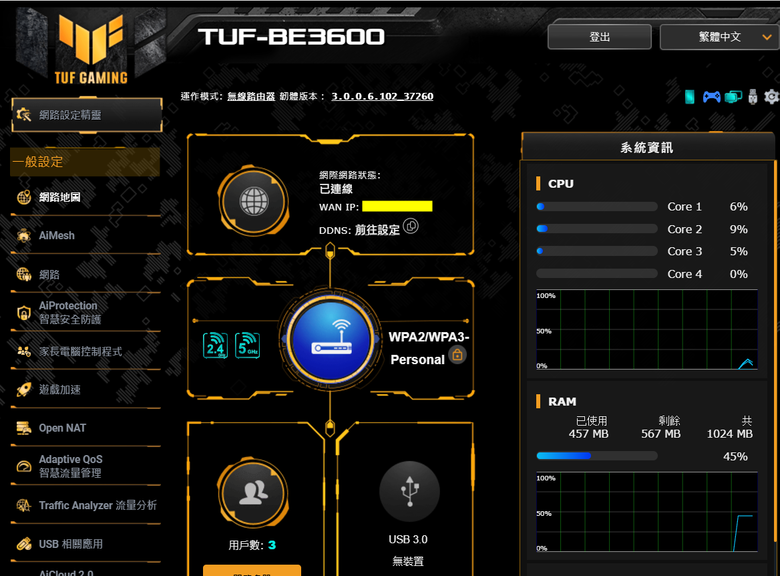The height and width of the screenshot is (576, 780).
Task: Click the 457 MB used RAM value
Action: [588, 434]
